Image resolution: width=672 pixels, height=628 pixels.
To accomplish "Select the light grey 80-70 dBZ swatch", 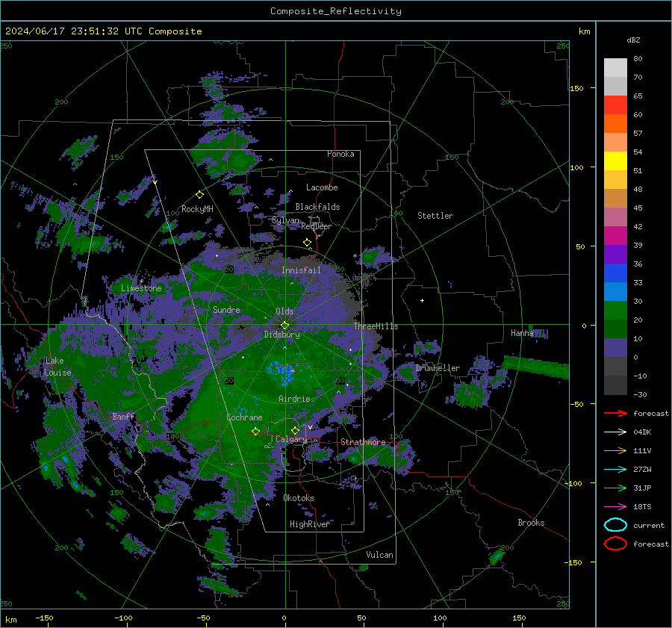I will point(615,67).
